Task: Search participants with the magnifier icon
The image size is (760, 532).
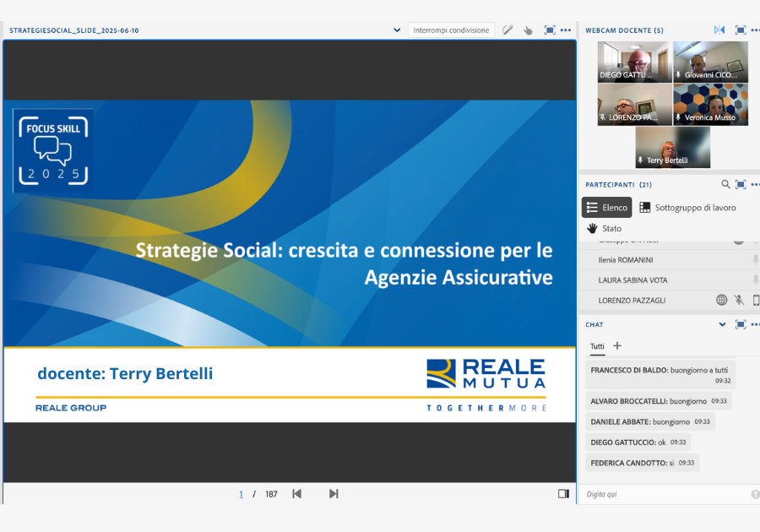Action: (725, 184)
